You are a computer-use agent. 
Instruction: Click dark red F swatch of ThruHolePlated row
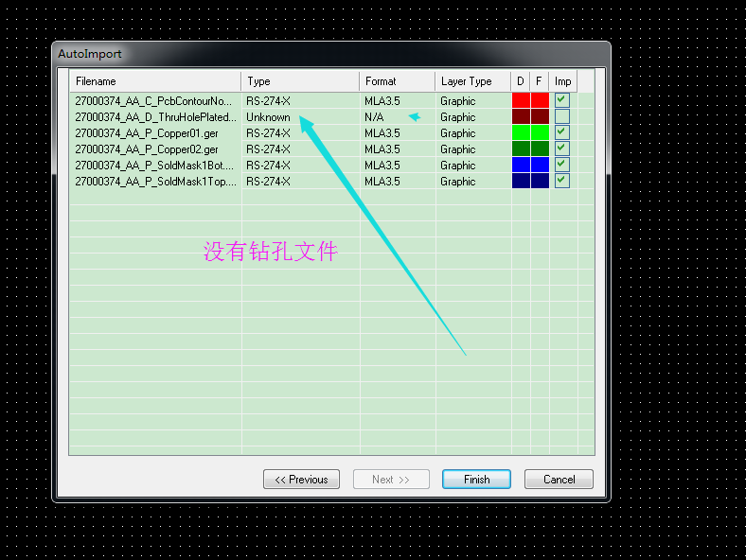click(540, 116)
